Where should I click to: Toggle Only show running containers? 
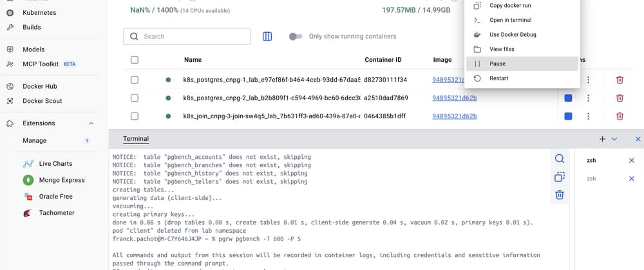point(296,37)
